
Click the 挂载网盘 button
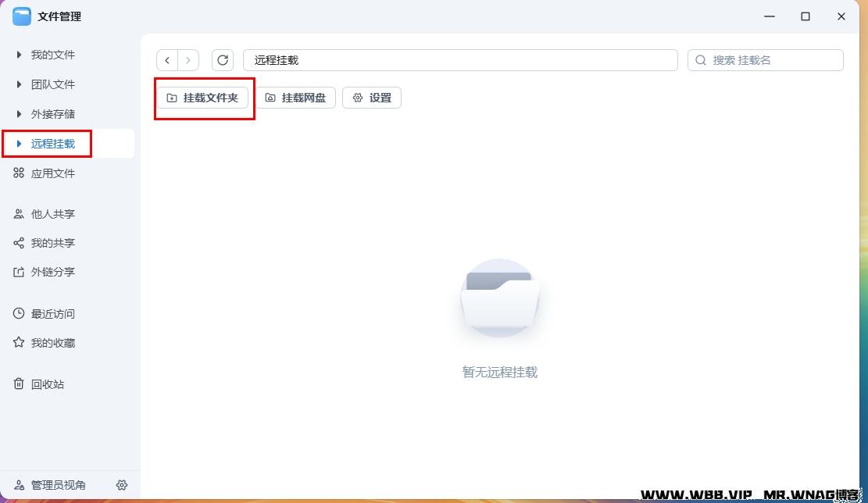pyautogui.click(x=296, y=98)
